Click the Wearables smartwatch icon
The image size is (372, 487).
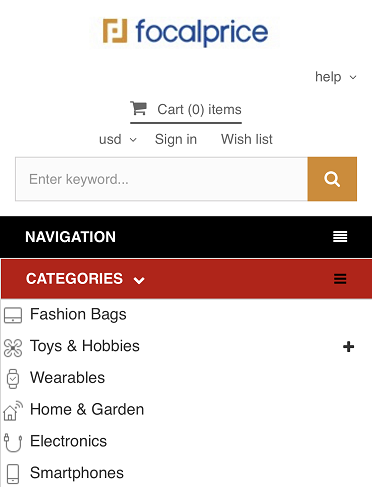point(13,379)
